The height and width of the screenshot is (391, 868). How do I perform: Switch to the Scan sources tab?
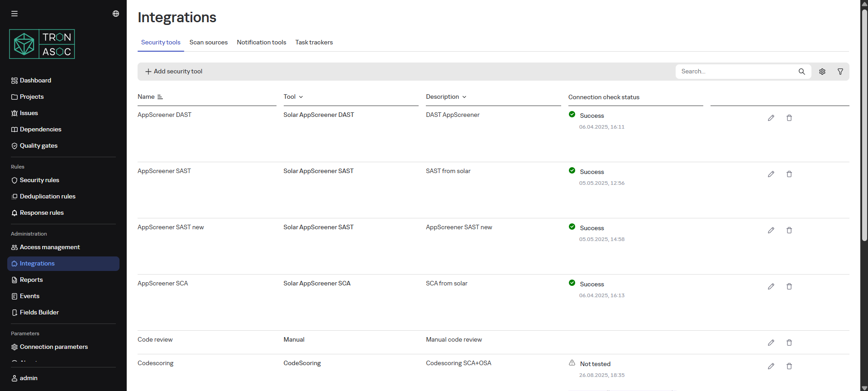click(208, 42)
